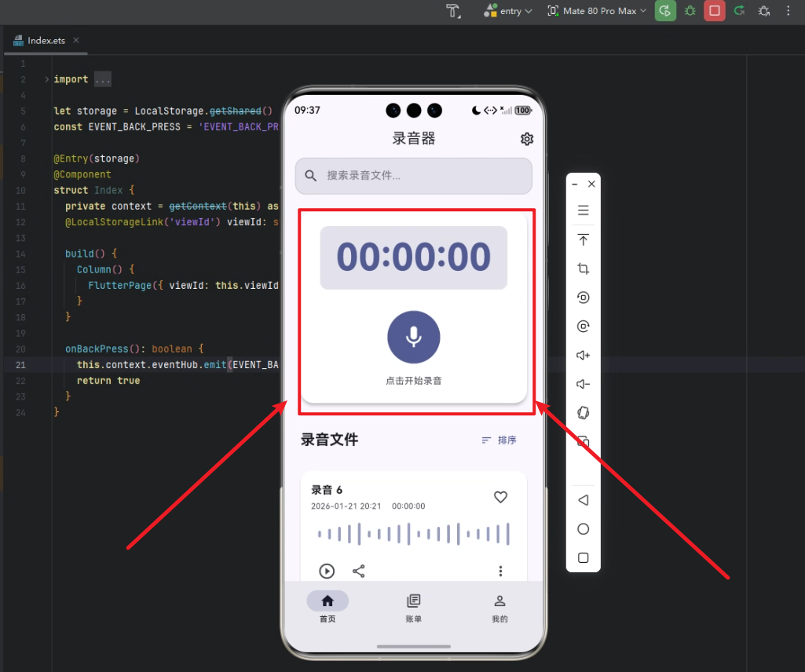Click emulator back triangle button

point(584,500)
